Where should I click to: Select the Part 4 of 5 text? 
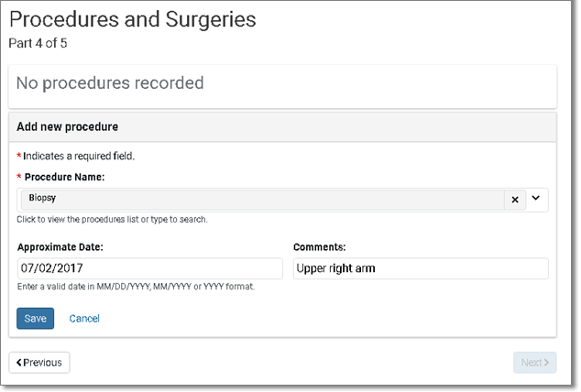point(38,43)
